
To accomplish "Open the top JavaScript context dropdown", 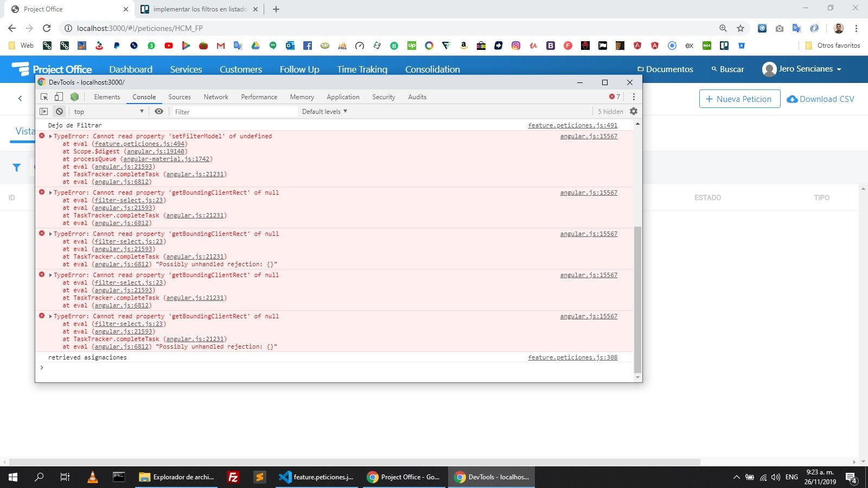I will 108,112.
